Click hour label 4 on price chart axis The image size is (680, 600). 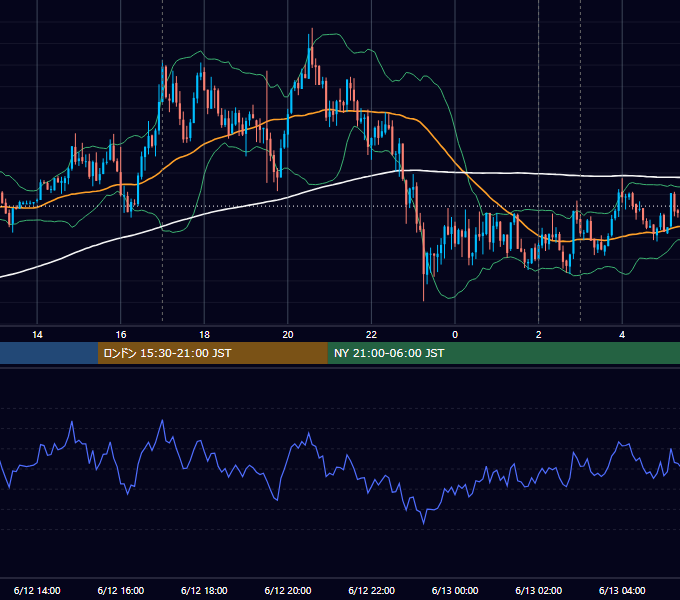(x=622, y=335)
